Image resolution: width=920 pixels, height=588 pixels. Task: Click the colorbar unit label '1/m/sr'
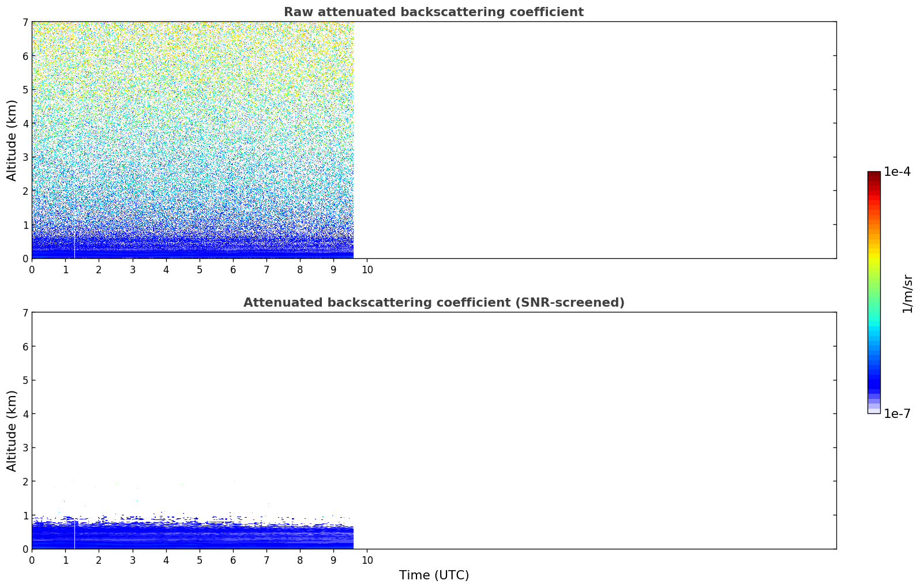907,293
